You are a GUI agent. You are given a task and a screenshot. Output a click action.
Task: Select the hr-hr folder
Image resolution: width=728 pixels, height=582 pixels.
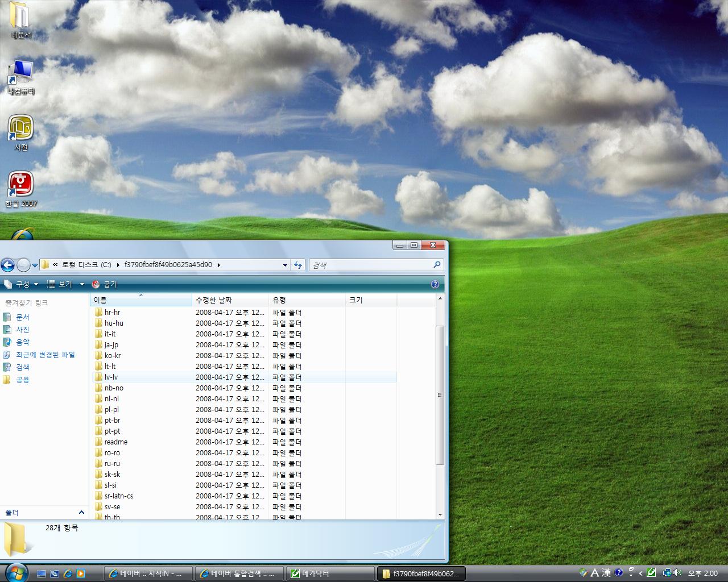(112, 313)
